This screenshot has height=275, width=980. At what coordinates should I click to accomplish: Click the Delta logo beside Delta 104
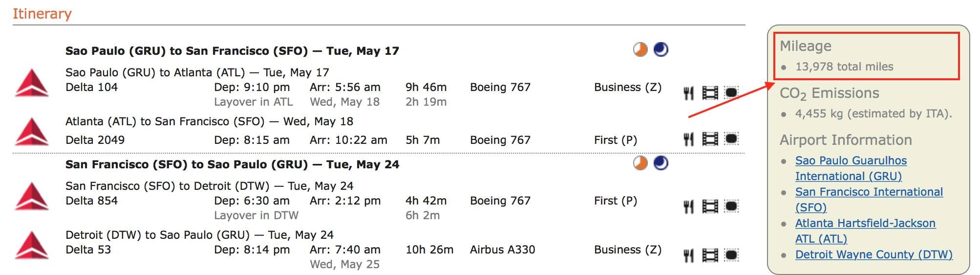32,83
